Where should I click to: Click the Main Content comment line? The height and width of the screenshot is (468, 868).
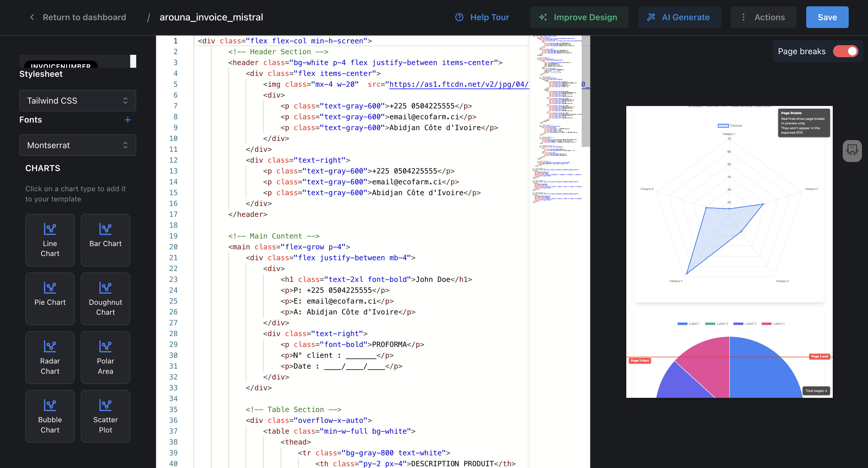coord(274,236)
